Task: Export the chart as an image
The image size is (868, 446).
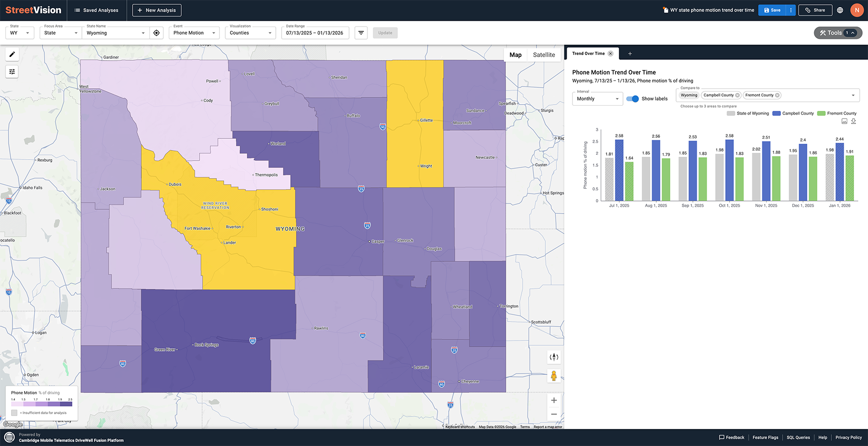Action: [844, 122]
